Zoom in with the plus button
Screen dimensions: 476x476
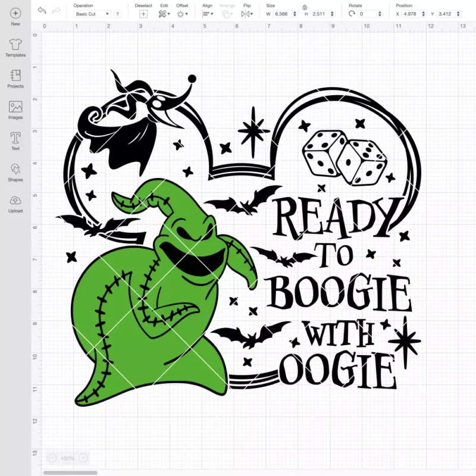(x=83, y=458)
